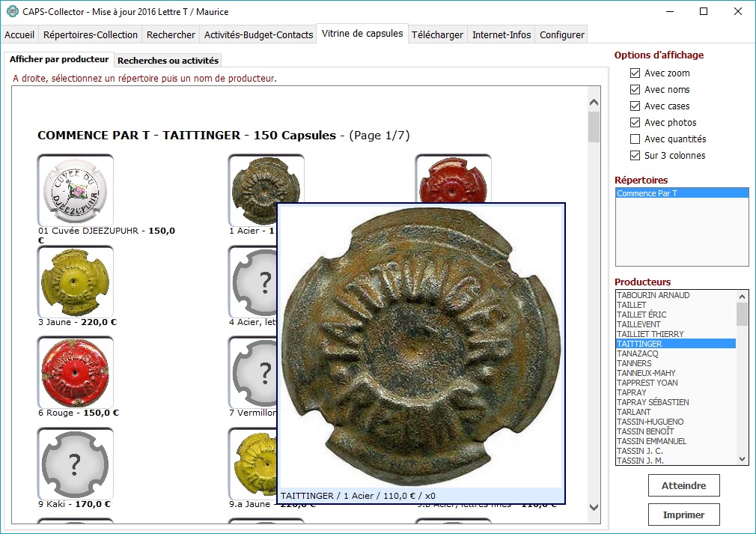Viewport: 756px width, 534px height.
Task: Select TAITTINGER in Producteurs list
Action: click(x=676, y=344)
